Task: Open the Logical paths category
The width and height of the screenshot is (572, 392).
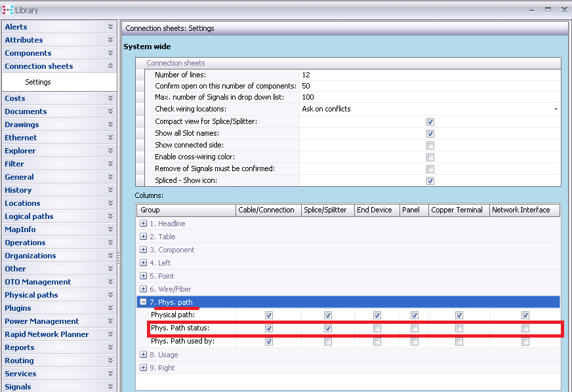Action: (59, 216)
